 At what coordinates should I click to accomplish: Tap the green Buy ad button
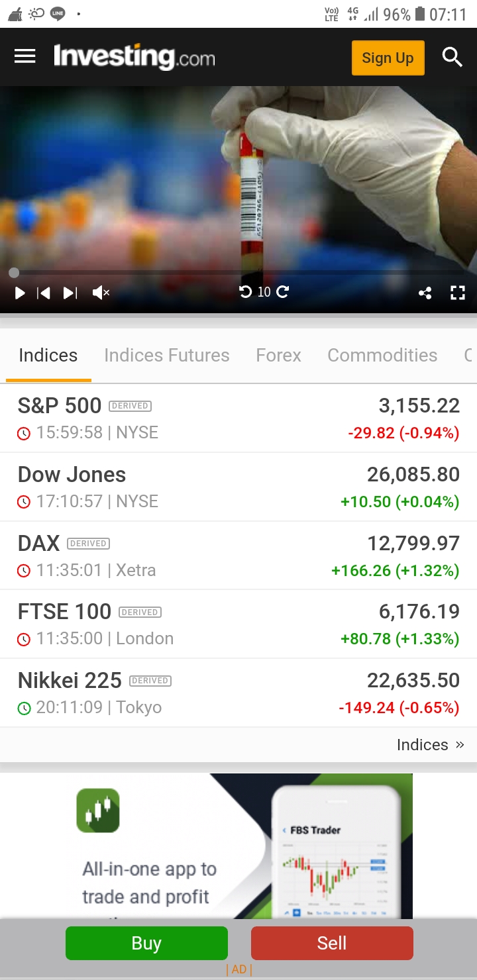tap(146, 943)
